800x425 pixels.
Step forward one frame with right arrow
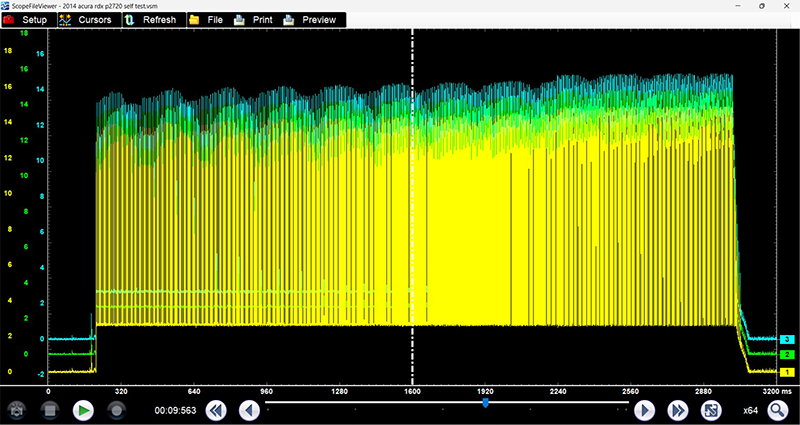point(645,410)
